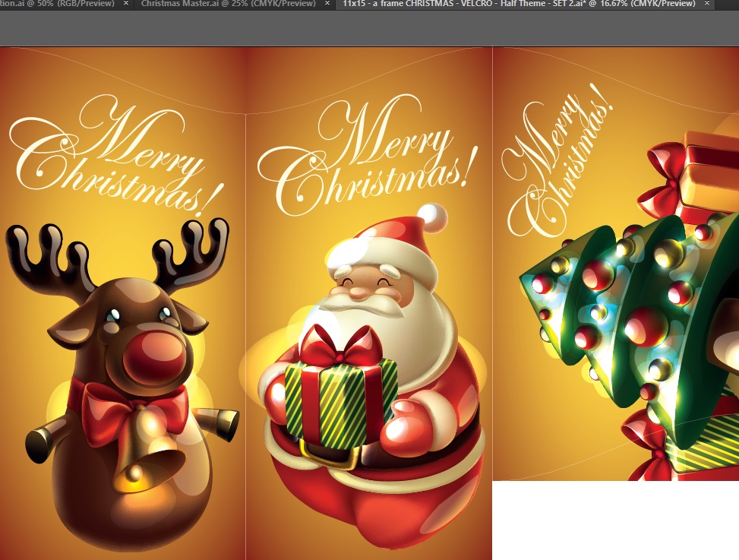Select Santa's gold belt buckle
Image resolution: width=739 pixels, height=560 pixels.
coord(333,454)
